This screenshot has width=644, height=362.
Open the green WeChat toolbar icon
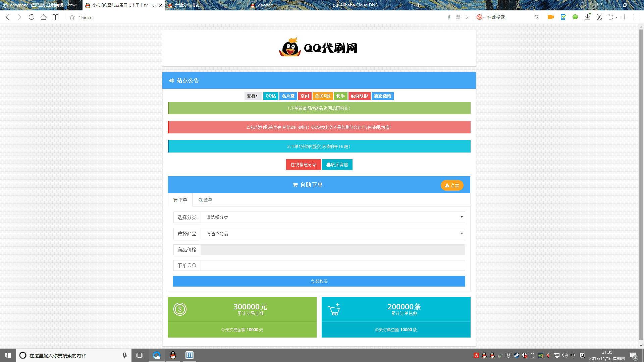click(575, 17)
